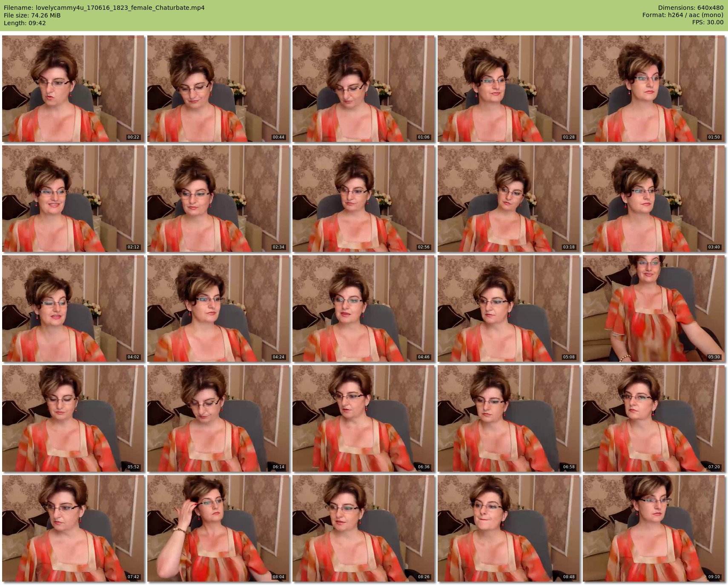Click the Length 09:42 text
The image size is (728, 585).
[x=25, y=23]
